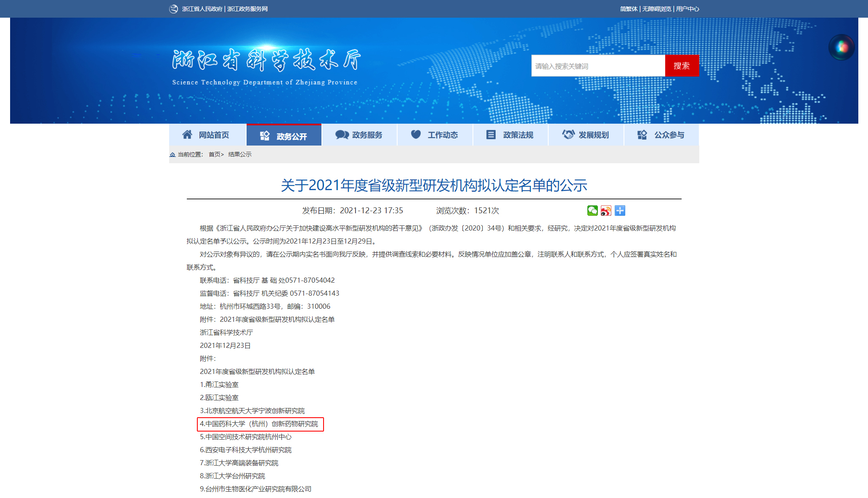Viewport: 868px width, 498px height.
Task: Click list entry 4.中国药科大学(杭州)创新药物研究院
Action: tap(259, 424)
